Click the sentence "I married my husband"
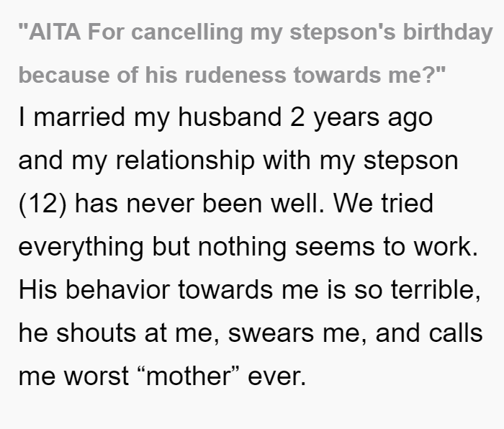Image resolution: width=504 pixels, height=429 pixels. click(150, 118)
